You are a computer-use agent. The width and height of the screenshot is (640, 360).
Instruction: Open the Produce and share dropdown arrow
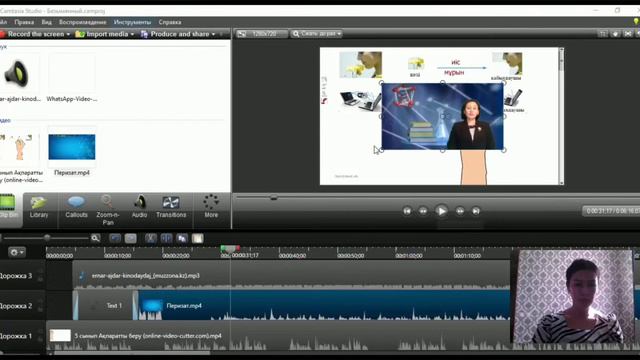pyautogui.click(x=213, y=34)
